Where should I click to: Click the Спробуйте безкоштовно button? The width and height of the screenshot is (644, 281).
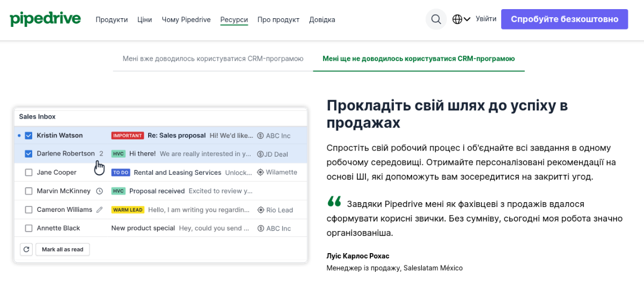[x=565, y=19]
